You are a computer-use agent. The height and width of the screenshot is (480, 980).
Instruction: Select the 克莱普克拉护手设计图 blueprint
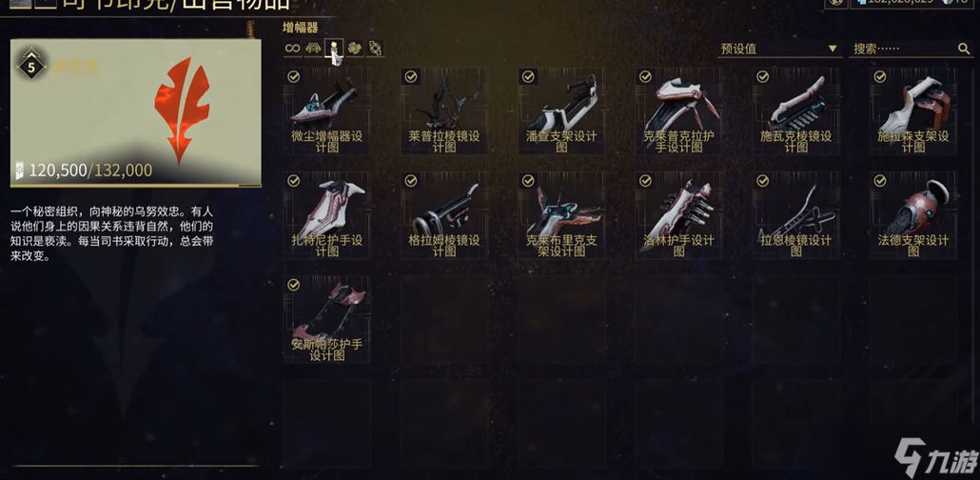click(678, 110)
